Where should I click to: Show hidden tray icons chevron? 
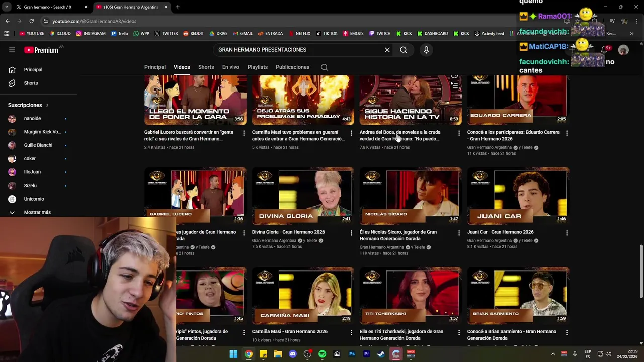coord(553,354)
